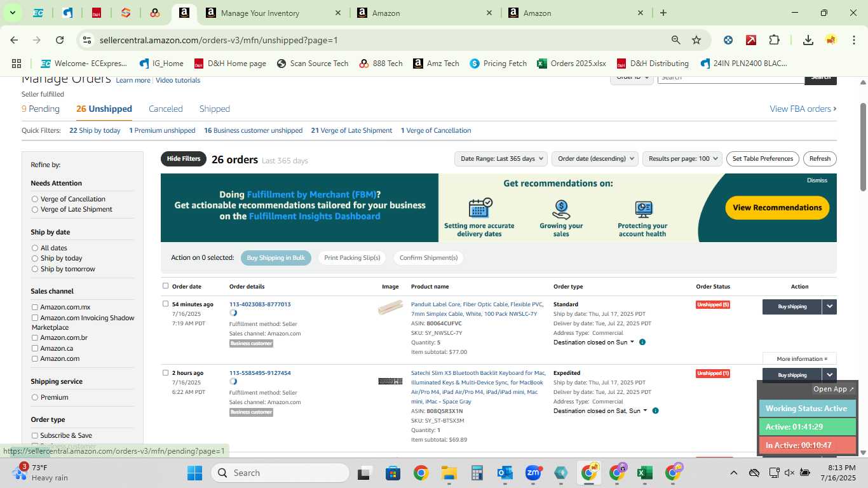Expand Buy shipping arrow for Satechi order
Viewport: 868px width, 488px height.
(829, 375)
